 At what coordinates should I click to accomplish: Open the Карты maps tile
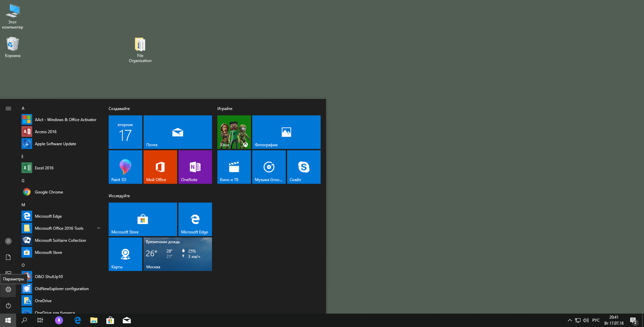[125, 254]
